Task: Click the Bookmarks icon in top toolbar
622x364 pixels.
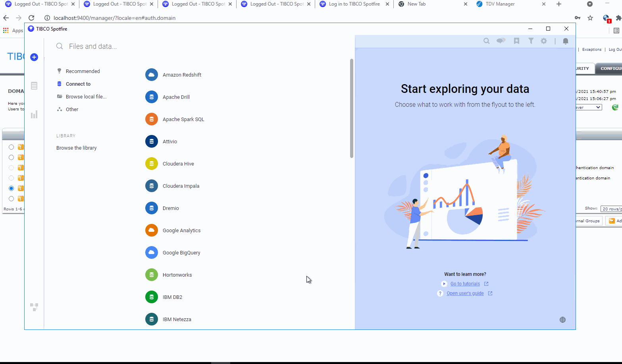Action: point(516,41)
